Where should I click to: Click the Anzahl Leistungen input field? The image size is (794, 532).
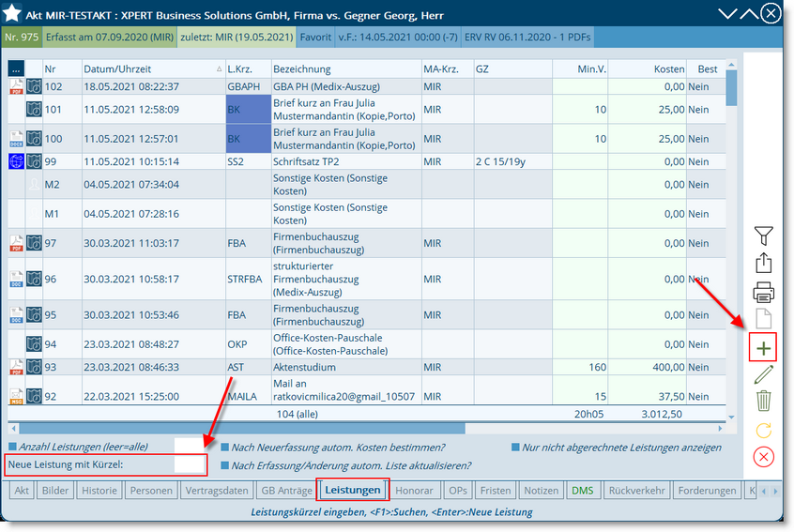(189, 446)
